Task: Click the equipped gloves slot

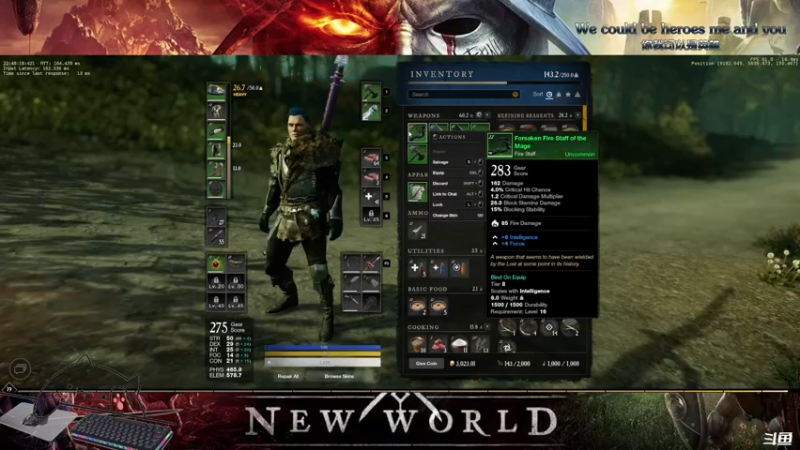Action: coord(216,131)
